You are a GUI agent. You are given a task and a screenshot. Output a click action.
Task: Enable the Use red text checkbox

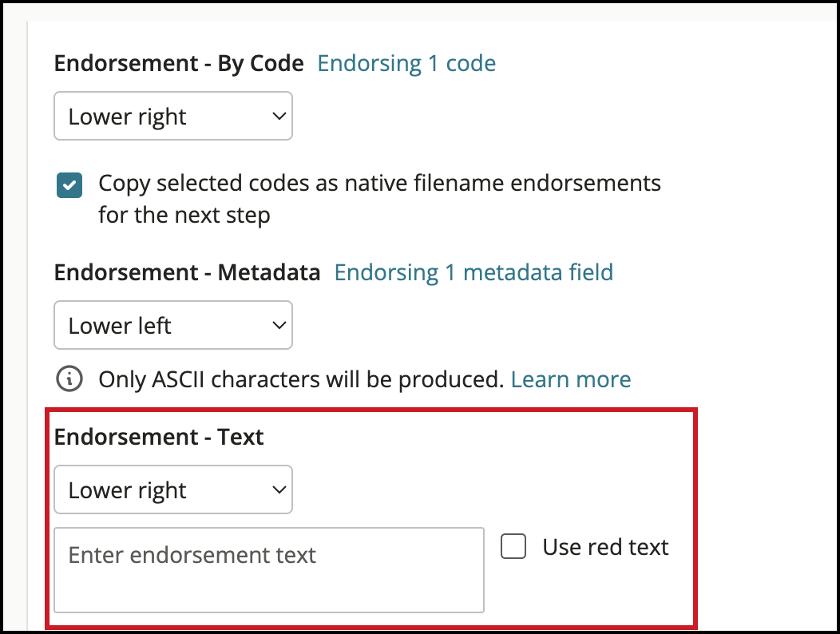[x=513, y=546]
